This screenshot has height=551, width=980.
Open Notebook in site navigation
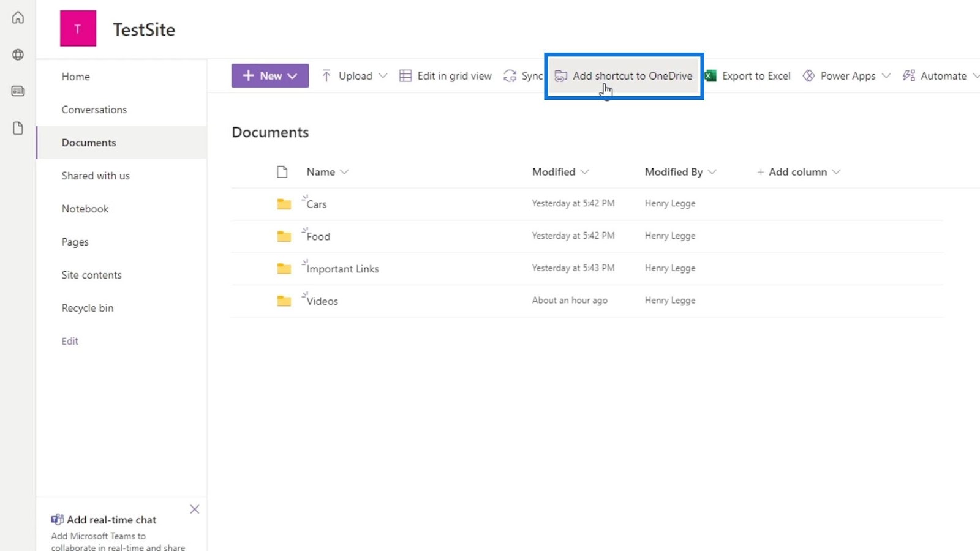[85, 209]
